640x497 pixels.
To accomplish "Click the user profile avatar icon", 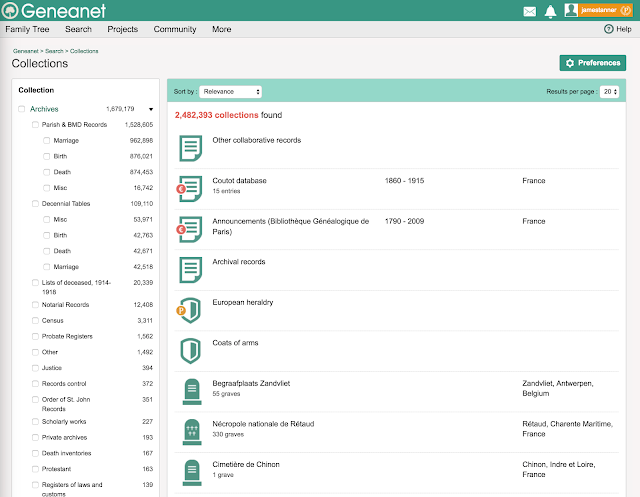I will [x=571, y=10].
